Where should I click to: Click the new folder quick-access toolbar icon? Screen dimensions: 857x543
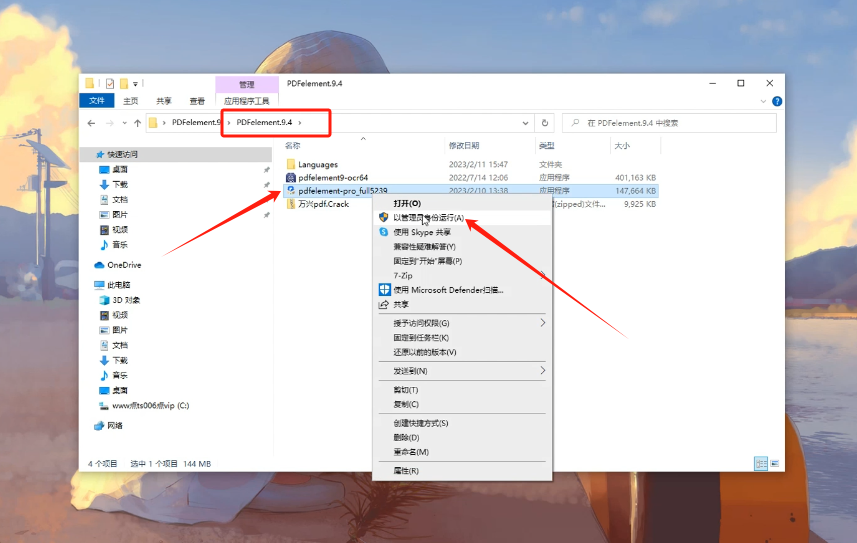(124, 84)
